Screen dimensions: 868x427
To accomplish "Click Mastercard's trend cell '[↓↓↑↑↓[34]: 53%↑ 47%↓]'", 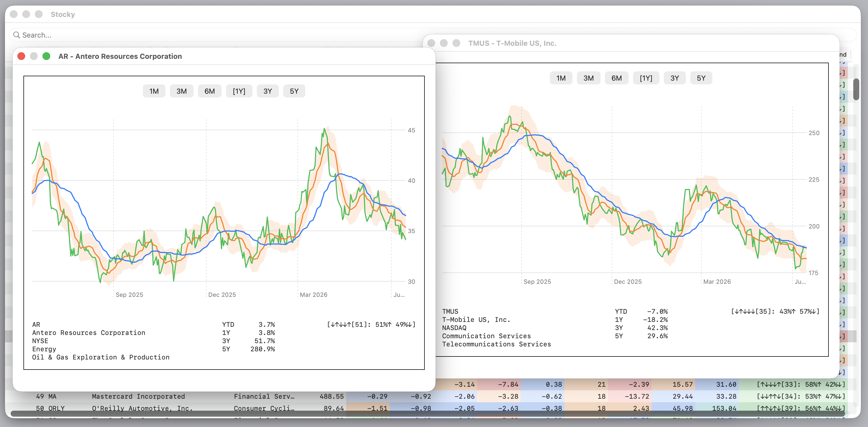I will point(801,396).
